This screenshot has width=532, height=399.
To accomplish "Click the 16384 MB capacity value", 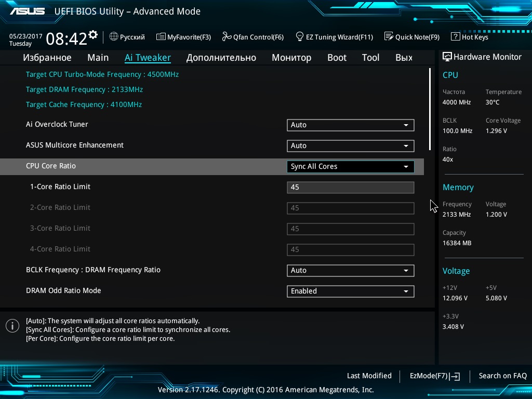I will point(457,243).
